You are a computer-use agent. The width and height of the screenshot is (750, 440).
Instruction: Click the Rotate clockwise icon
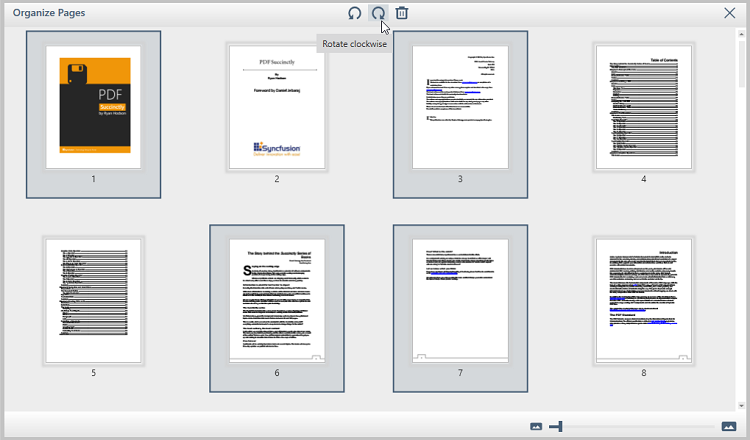click(x=378, y=13)
